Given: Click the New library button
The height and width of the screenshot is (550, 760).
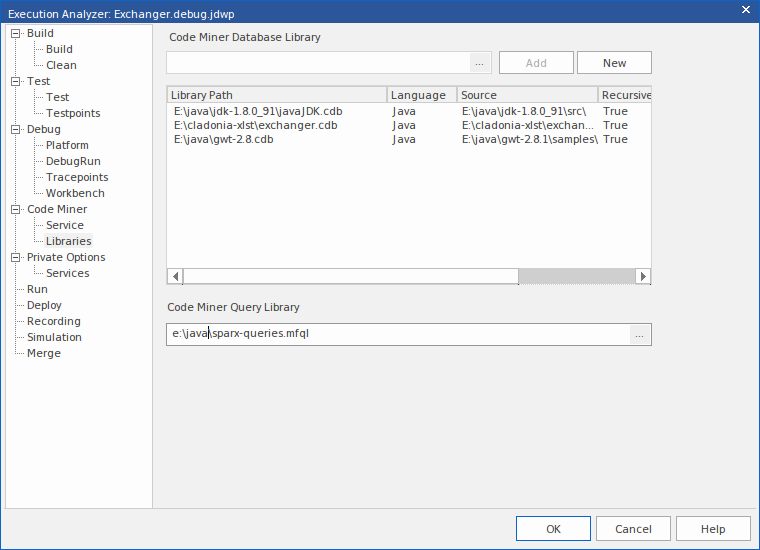Looking at the screenshot, I should (x=614, y=63).
